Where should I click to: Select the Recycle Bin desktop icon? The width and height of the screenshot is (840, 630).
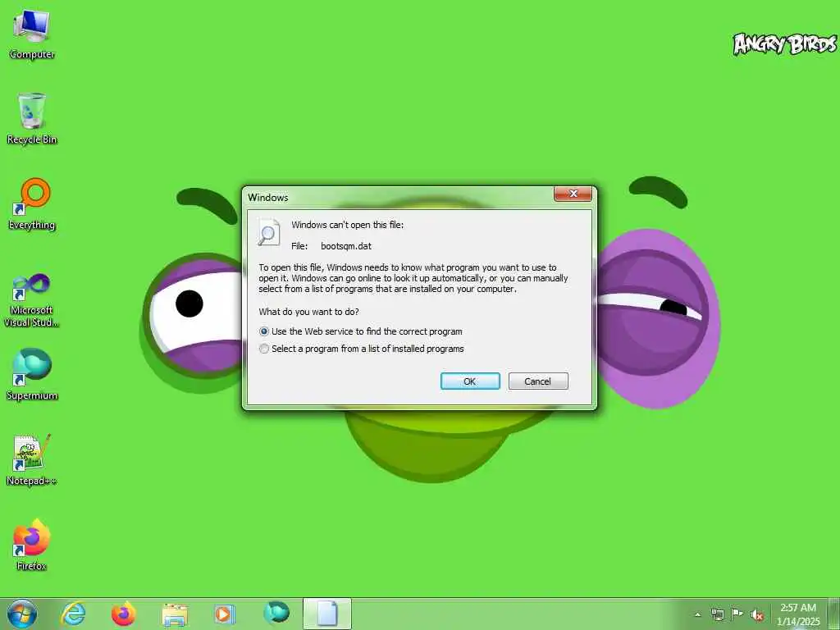point(32,119)
